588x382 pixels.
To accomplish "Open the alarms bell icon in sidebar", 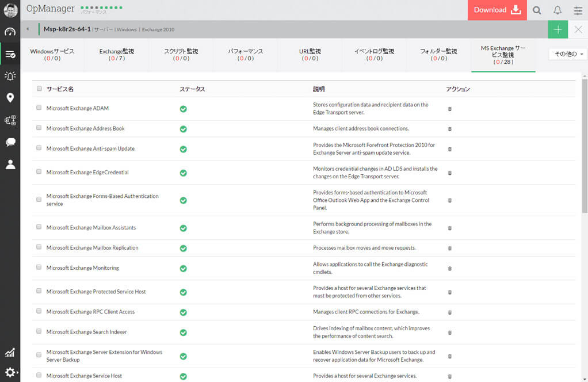I will click(10, 76).
